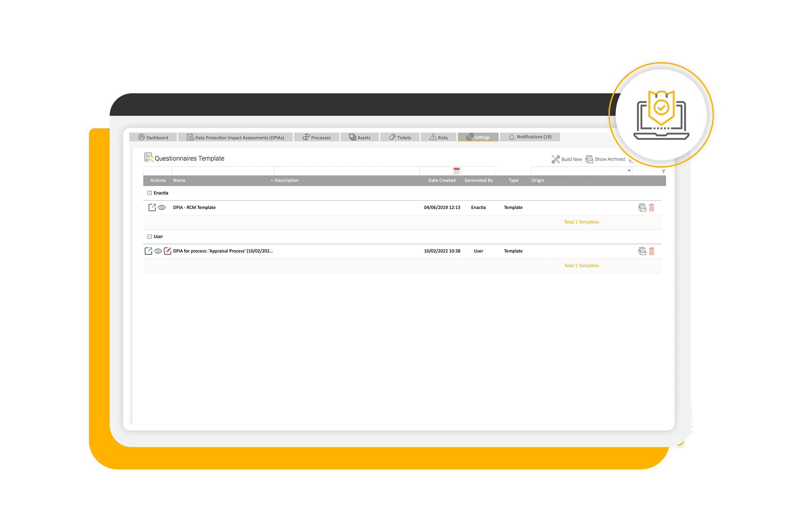Preview Appraisal Process DPIA with eye icon
802x532 pixels.
tap(158, 251)
